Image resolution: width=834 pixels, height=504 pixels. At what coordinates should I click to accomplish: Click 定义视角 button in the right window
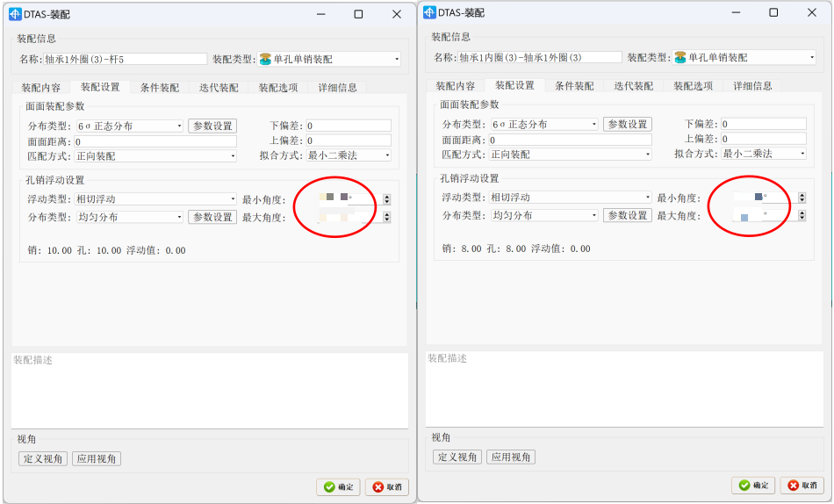coord(457,457)
